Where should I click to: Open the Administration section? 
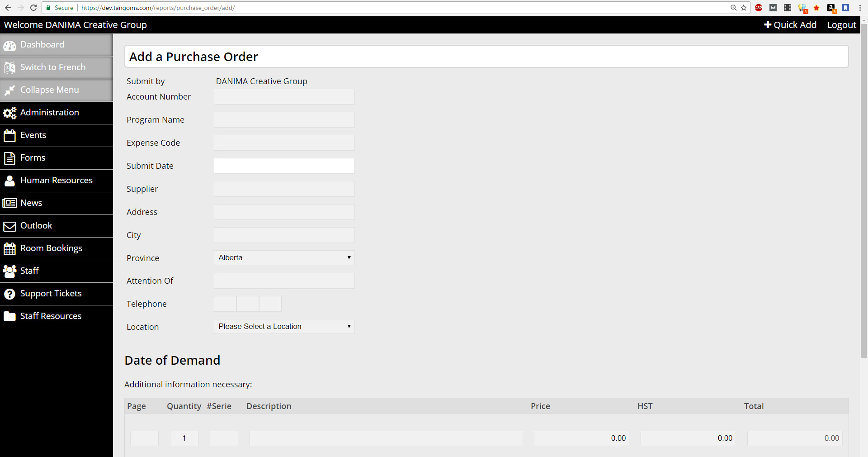coord(57,113)
